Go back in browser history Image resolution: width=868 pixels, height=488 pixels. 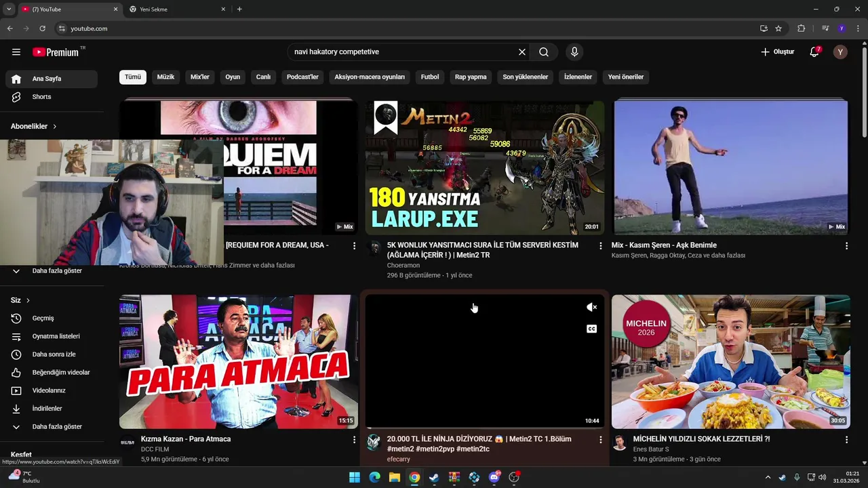coord(9,28)
